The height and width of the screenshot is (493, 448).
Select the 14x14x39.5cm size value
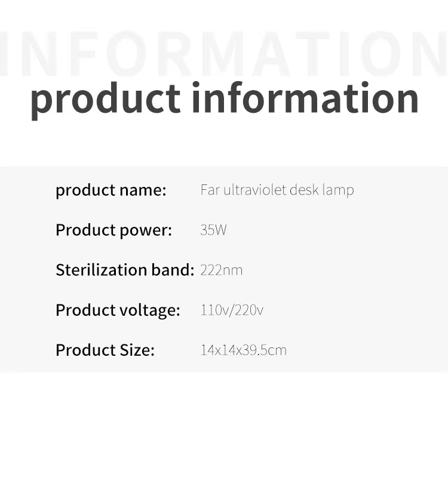point(243,350)
